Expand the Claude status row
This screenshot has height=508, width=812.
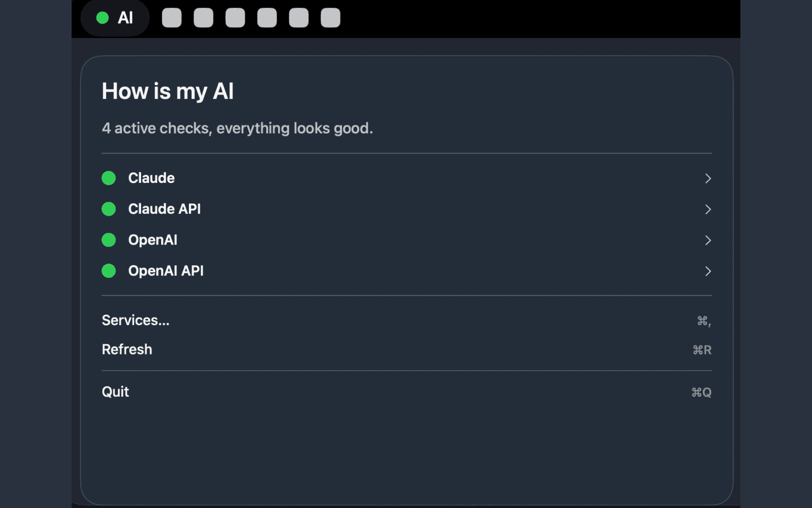708,178
